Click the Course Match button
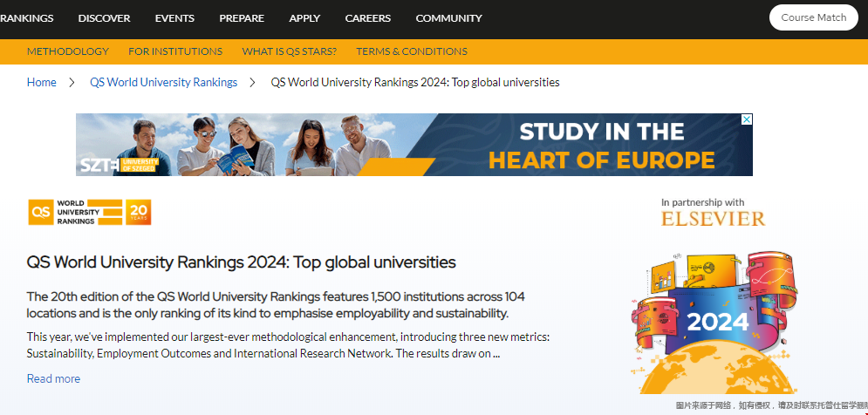 coord(813,17)
